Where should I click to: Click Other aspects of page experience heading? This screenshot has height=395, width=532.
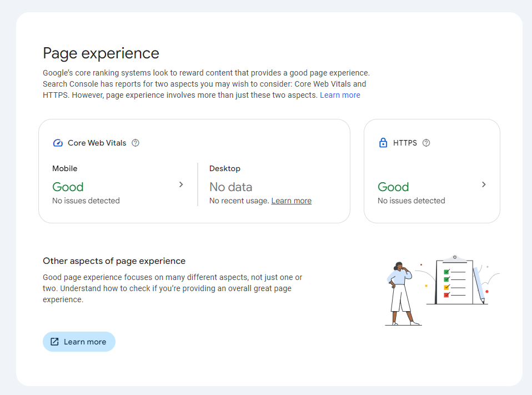click(114, 261)
